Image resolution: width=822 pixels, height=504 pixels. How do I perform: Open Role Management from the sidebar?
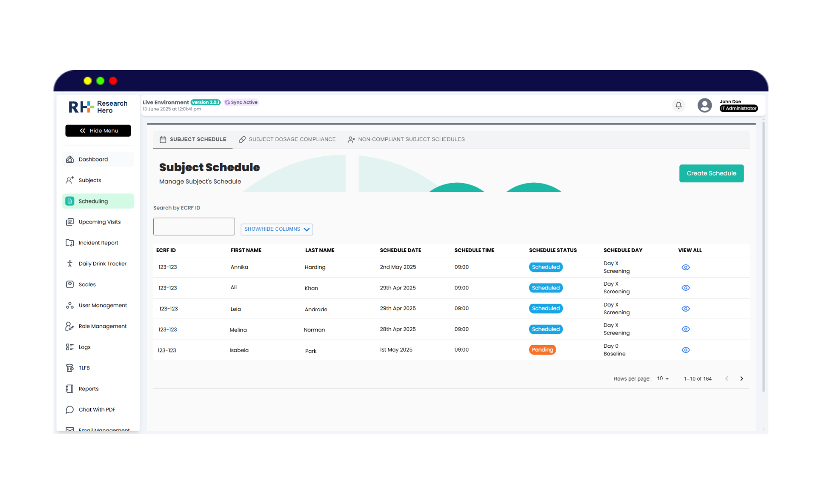point(98,326)
